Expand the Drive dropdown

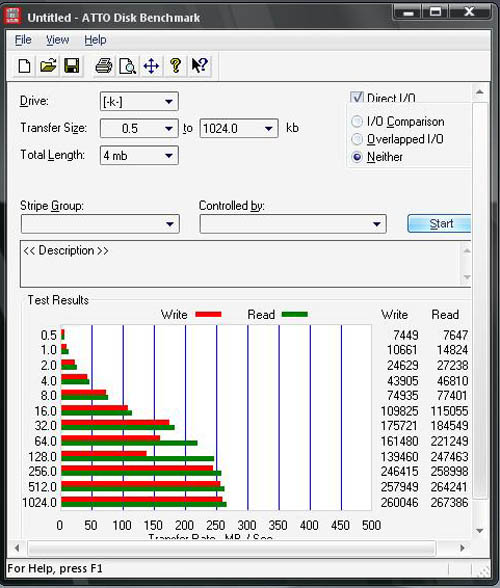pyautogui.click(x=169, y=101)
